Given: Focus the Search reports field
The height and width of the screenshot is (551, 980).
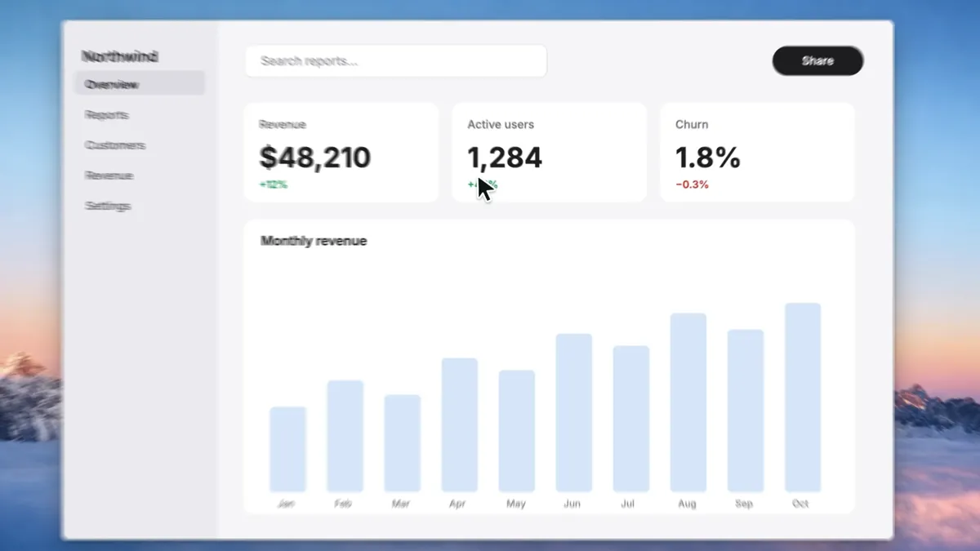Looking at the screenshot, I should (396, 61).
